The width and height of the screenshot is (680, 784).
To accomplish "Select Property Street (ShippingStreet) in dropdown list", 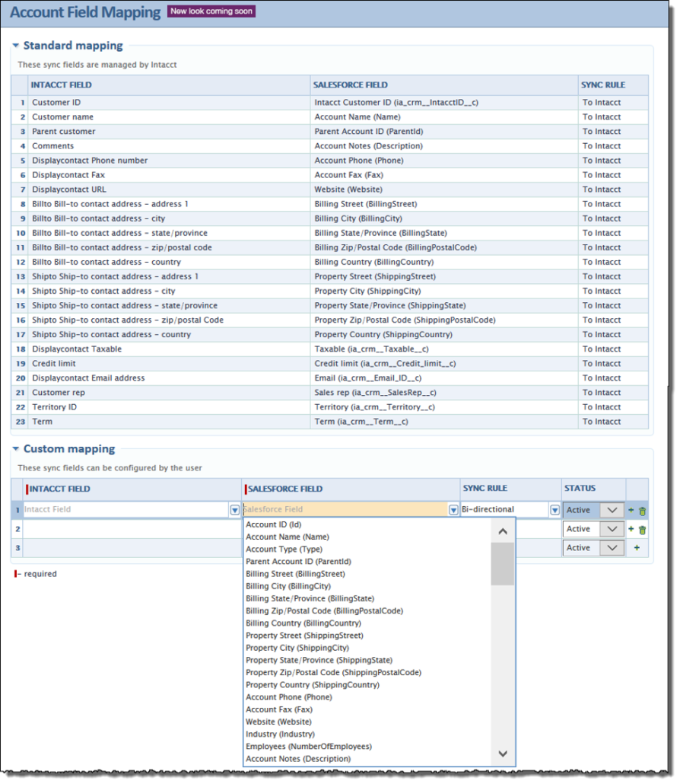I will click(304, 636).
